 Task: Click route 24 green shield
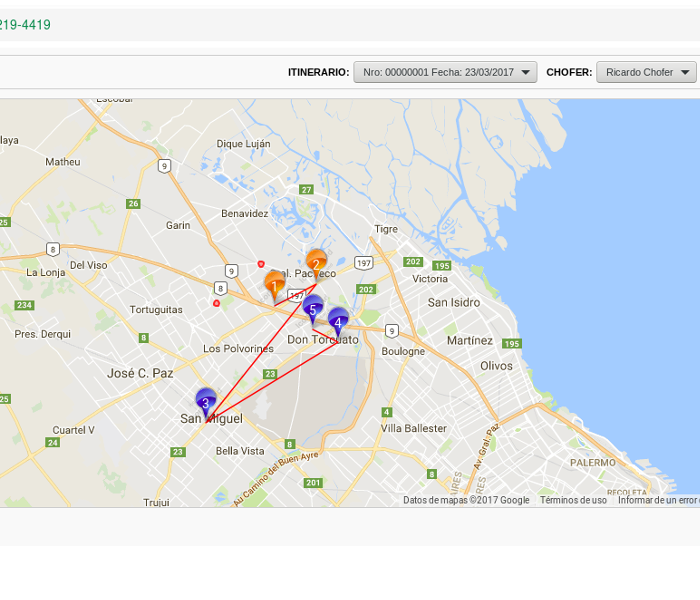pos(53,442)
